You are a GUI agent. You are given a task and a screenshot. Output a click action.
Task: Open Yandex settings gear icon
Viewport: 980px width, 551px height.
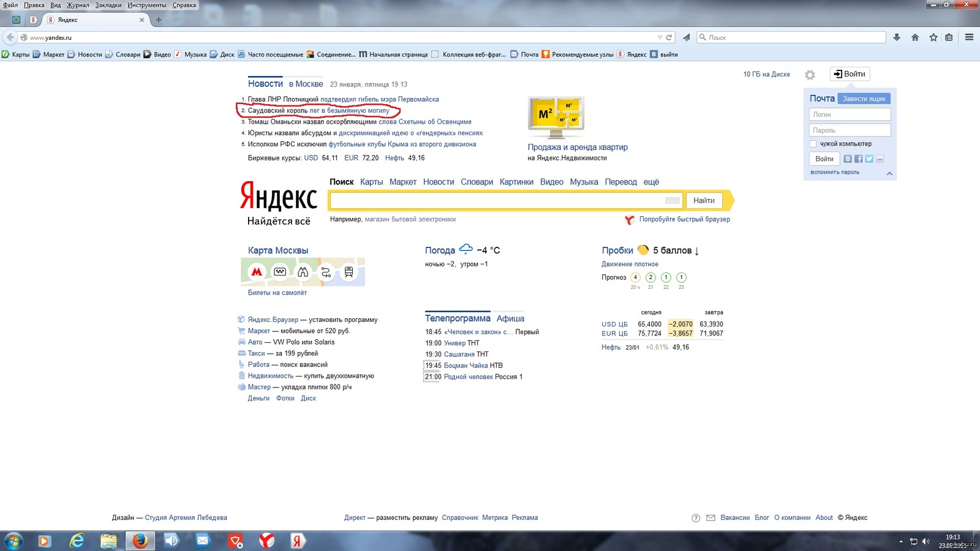point(810,75)
